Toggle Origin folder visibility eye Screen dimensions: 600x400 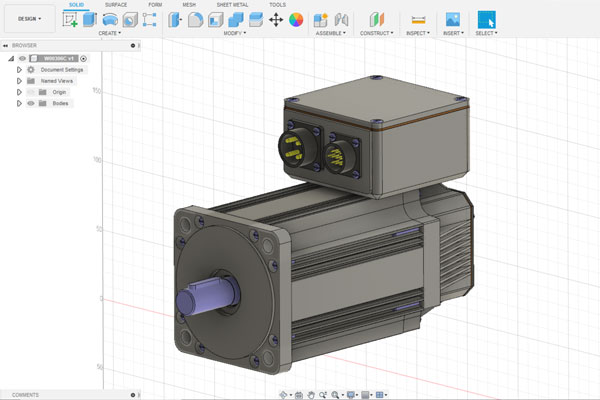(31, 92)
